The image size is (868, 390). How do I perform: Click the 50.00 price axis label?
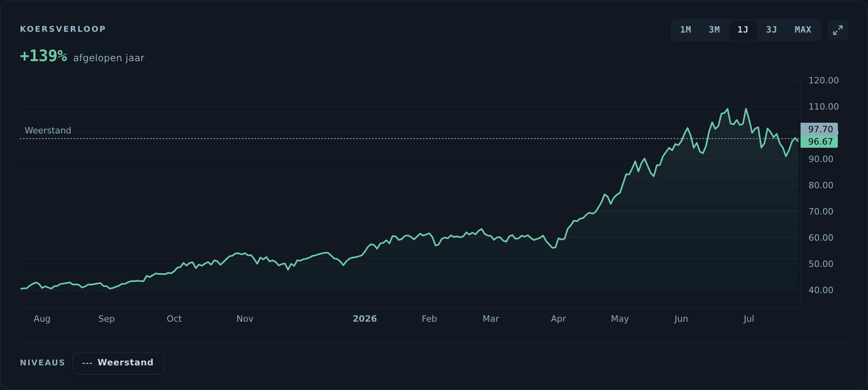click(x=821, y=264)
